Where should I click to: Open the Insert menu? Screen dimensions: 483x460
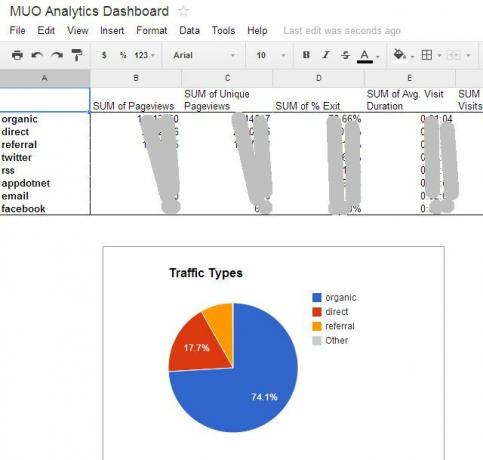(112, 30)
